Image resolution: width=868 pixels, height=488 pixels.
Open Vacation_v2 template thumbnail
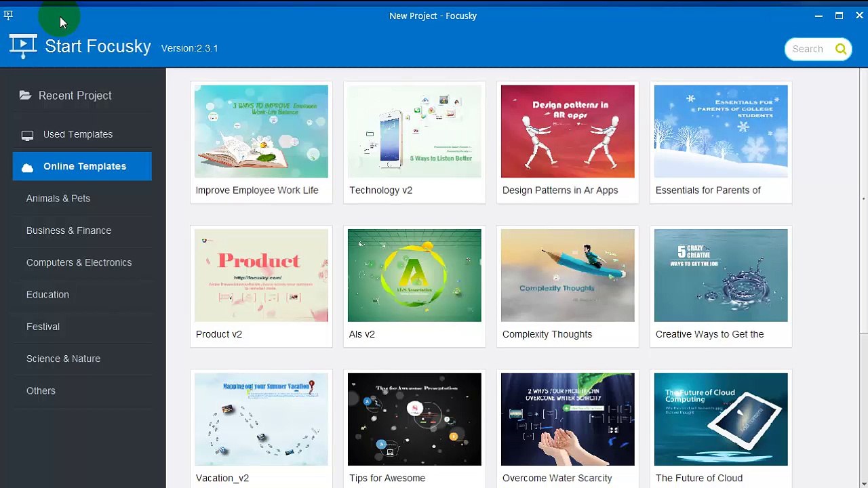tap(261, 419)
